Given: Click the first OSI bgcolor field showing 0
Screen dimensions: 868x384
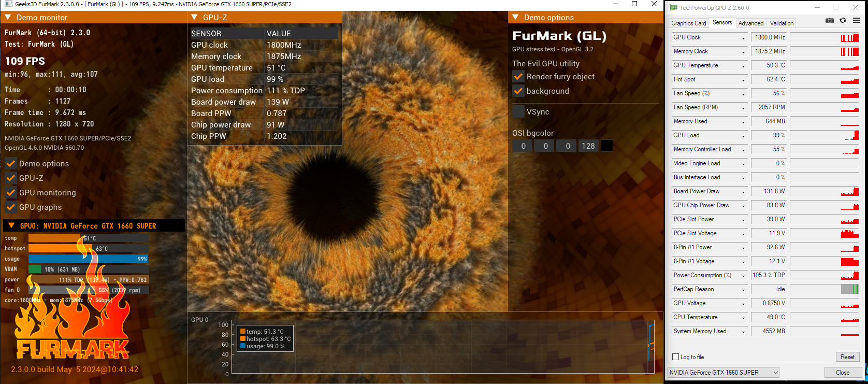Looking at the screenshot, I should pos(523,146).
